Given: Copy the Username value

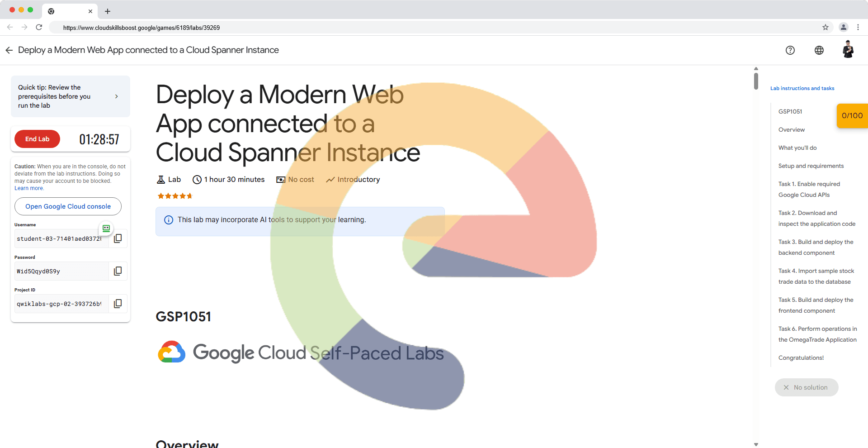Looking at the screenshot, I should pyautogui.click(x=118, y=238).
